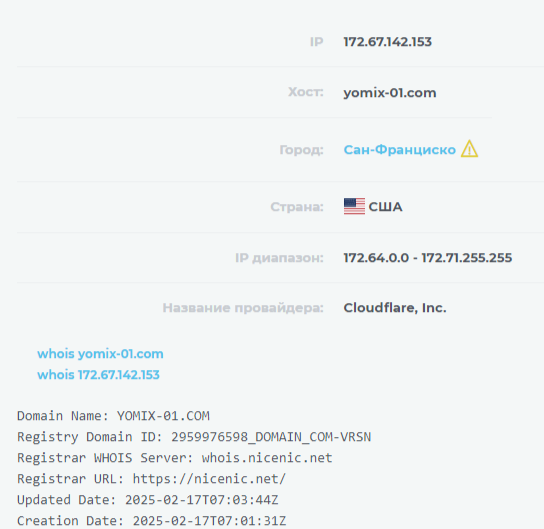Click the США country name
The height and width of the screenshot is (529, 544).
pyautogui.click(x=385, y=207)
